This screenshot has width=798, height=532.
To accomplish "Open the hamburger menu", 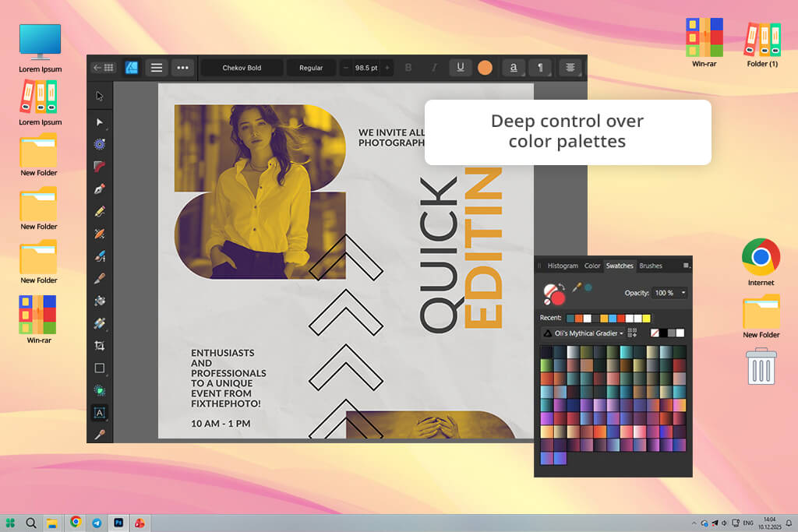I will pos(157,68).
